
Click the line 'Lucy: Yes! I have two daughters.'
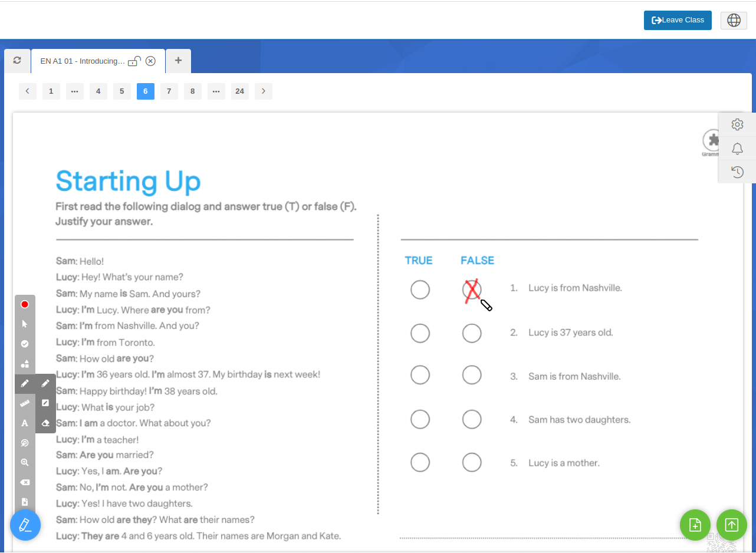[x=124, y=503]
